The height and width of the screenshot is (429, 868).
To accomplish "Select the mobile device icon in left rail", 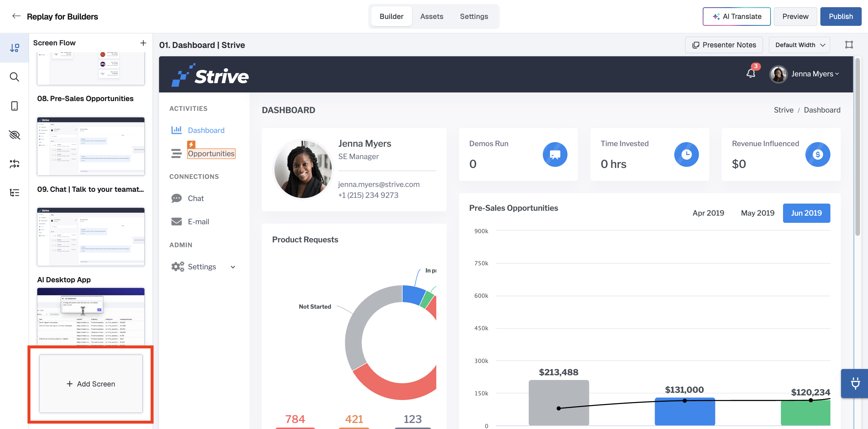I will tap(14, 106).
